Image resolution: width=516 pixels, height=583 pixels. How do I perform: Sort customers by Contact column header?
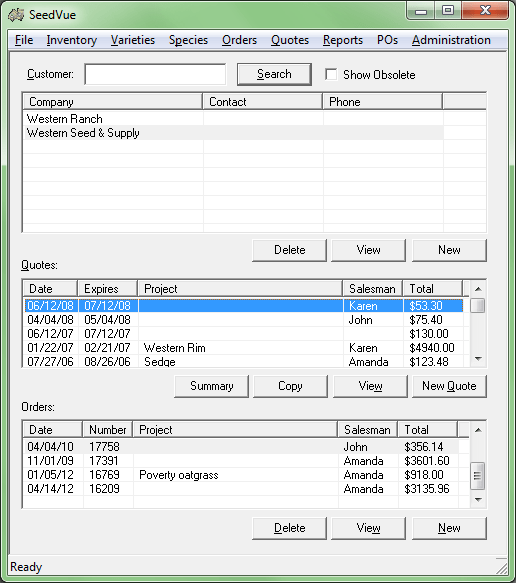click(x=262, y=102)
